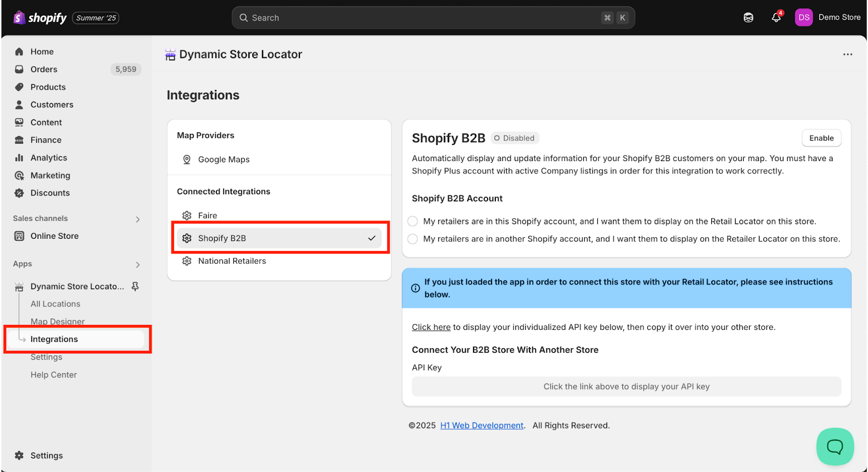Open app Settings under Dynamic Store Locator
The height and width of the screenshot is (472, 868).
coord(46,357)
